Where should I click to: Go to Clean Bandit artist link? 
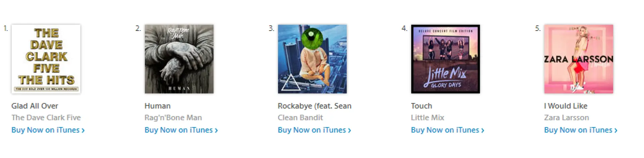[300, 118]
